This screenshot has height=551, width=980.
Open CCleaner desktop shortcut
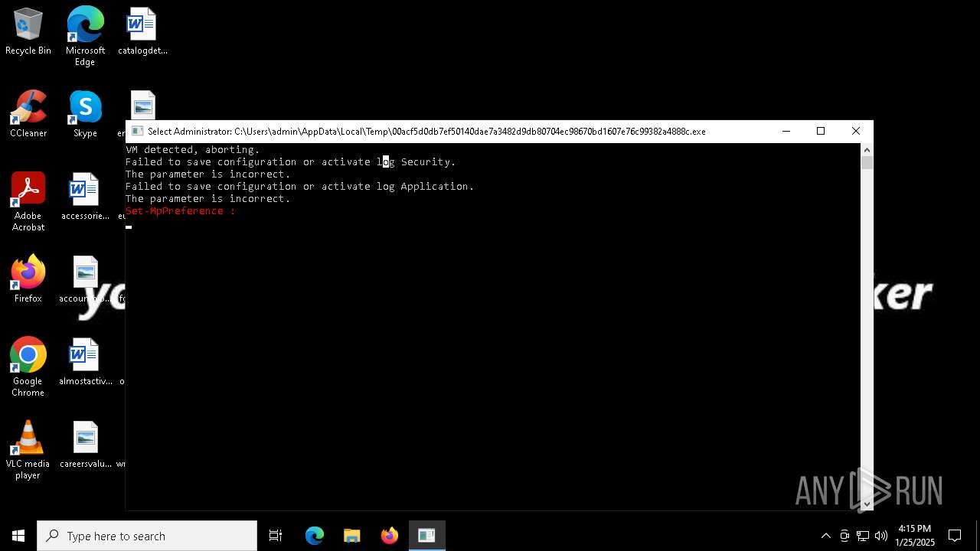pyautogui.click(x=28, y=115)
